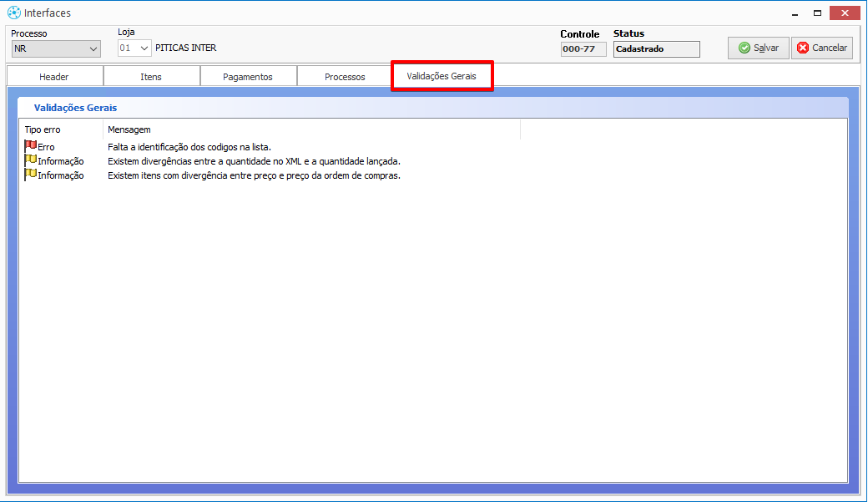This screenshot has height=502, width=868.
Task: Click the yellow flag on price divergence row
Action: click(31, 175)
